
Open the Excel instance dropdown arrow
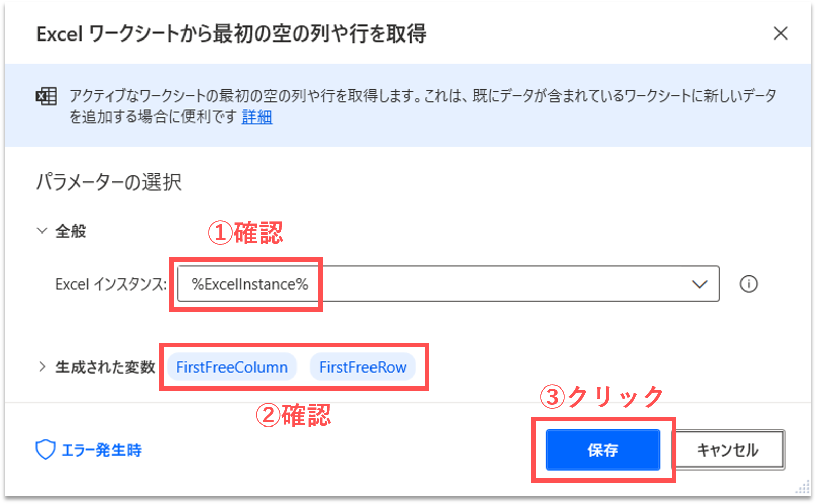(x=699, y=284)
